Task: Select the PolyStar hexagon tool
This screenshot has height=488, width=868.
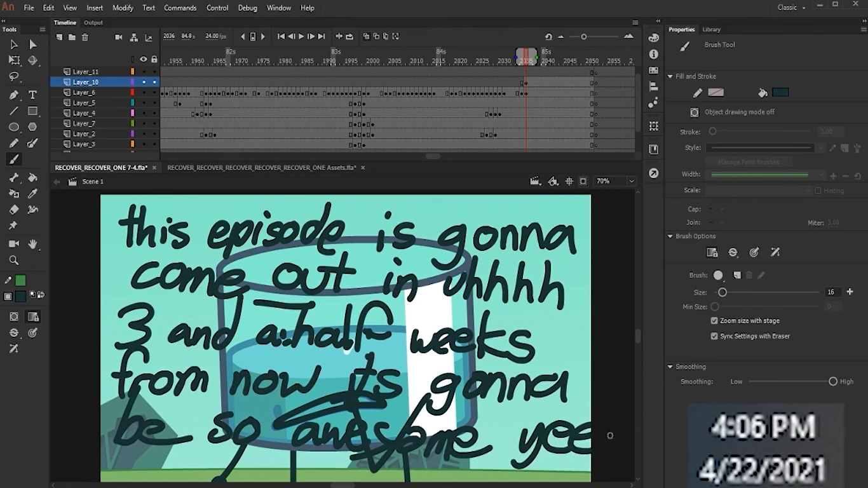Action: [33, 127]
